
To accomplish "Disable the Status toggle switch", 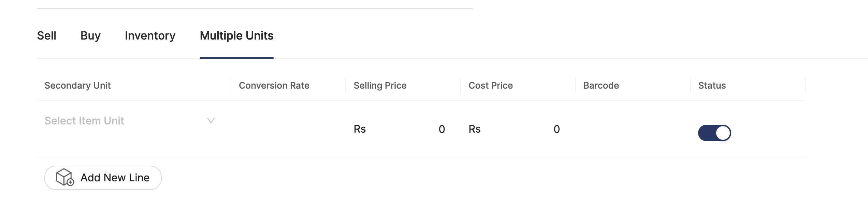I will (x=714, y=133).
